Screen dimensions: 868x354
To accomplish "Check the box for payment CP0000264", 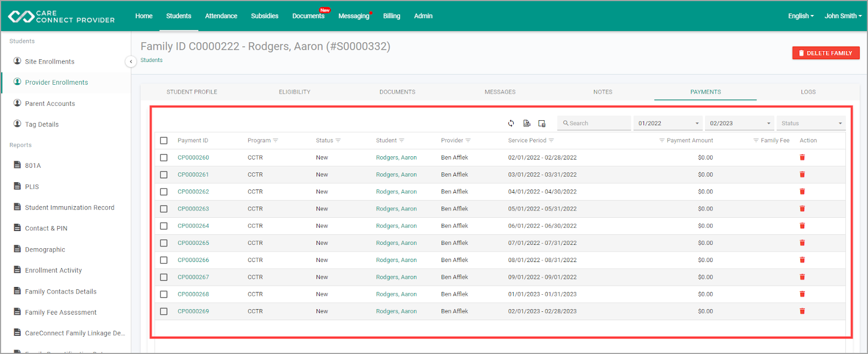I will [x=164, y=226].
